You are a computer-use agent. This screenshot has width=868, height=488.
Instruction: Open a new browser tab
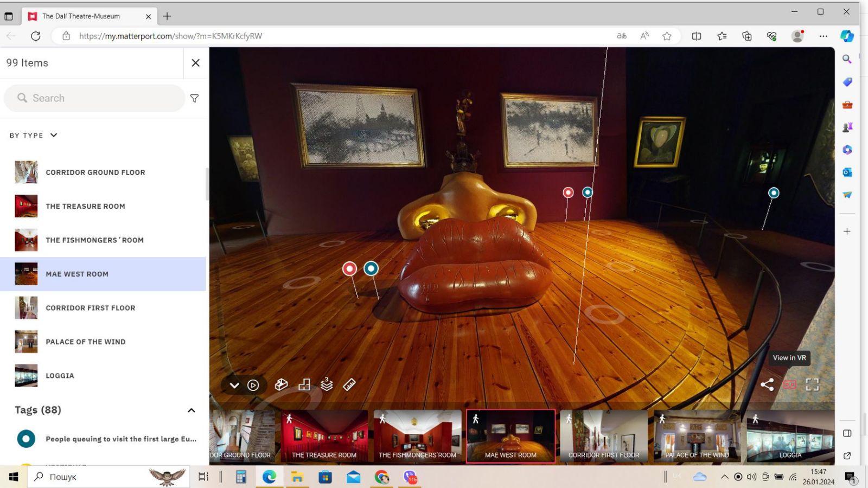tap(167, 16)
